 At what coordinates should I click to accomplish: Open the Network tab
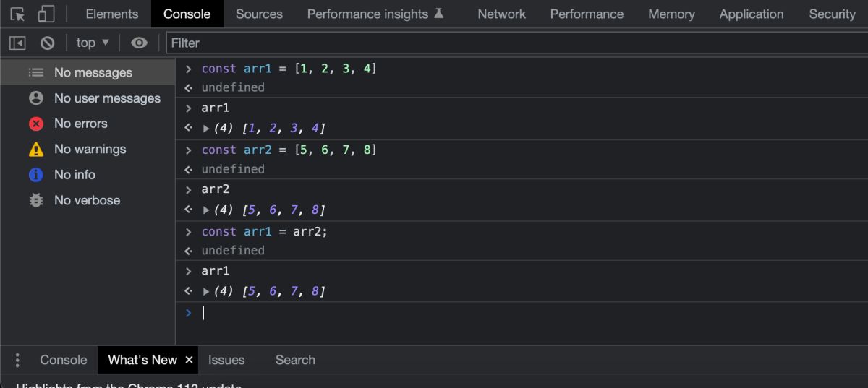[x=501, y=14]
